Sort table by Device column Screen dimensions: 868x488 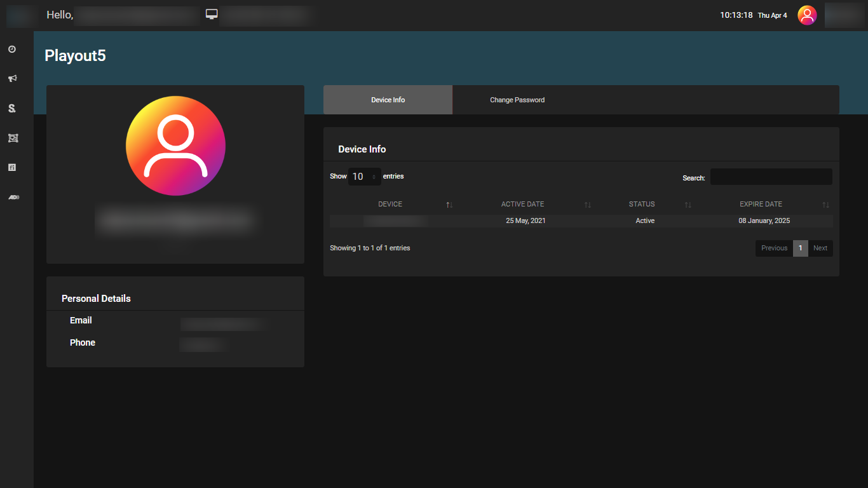pos(390,205)
